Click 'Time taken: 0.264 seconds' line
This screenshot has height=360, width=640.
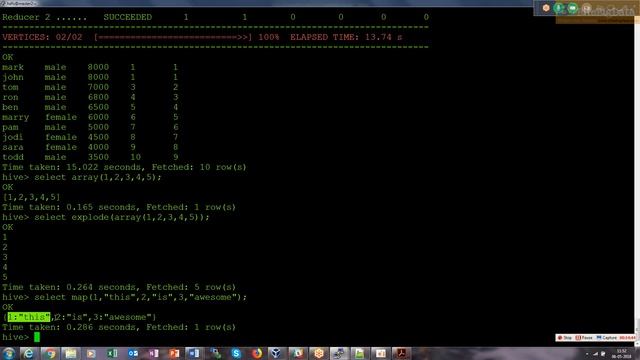tap(119, 287)
